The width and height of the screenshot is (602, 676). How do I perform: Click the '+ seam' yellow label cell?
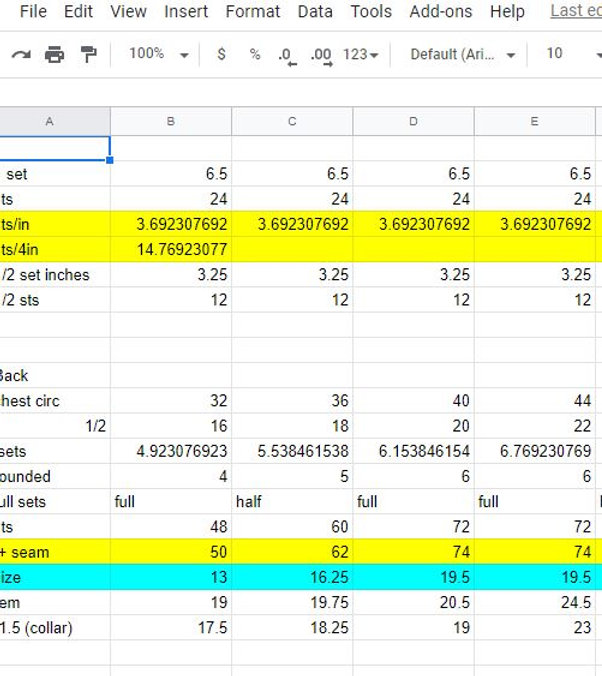click(55, 552)
